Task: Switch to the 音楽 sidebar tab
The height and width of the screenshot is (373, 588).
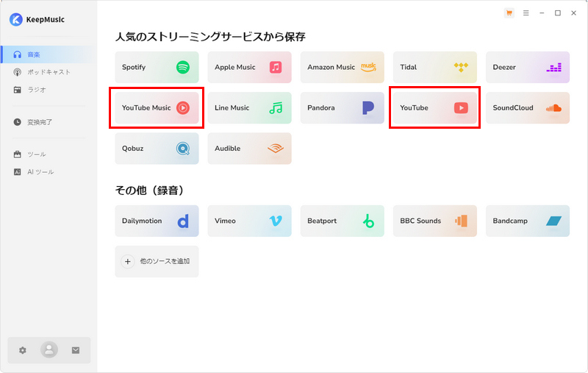Action: [x=49, y=54]
